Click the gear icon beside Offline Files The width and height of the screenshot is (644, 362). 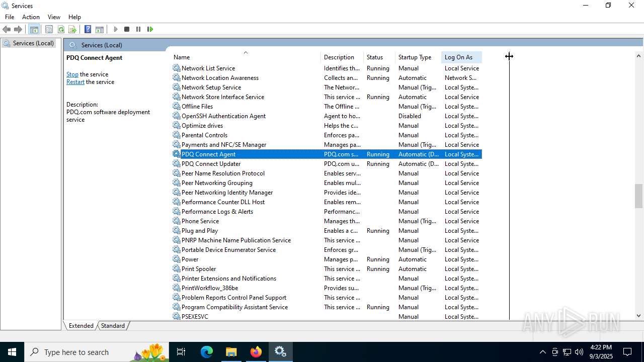(176, 106)
